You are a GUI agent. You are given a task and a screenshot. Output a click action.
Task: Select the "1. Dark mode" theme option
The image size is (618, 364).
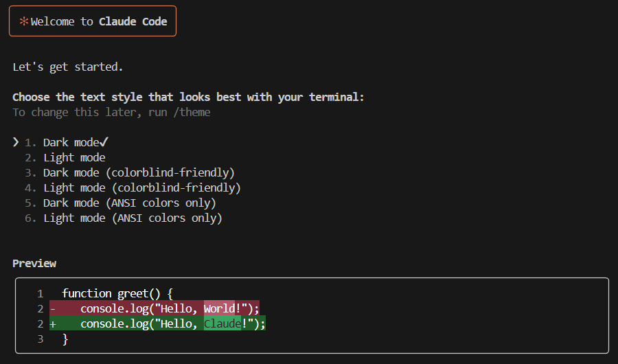(66, 142)
